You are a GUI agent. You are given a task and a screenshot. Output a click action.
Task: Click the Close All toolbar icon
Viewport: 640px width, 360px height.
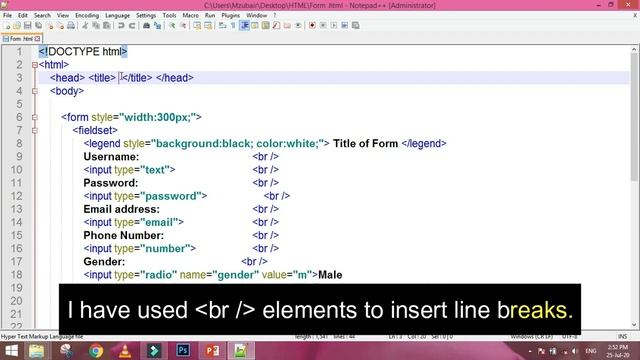60,25
